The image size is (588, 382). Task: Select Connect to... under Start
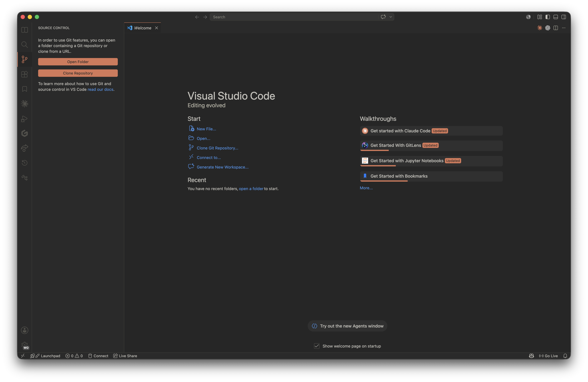pyautogui.click(x=205, y=157)
